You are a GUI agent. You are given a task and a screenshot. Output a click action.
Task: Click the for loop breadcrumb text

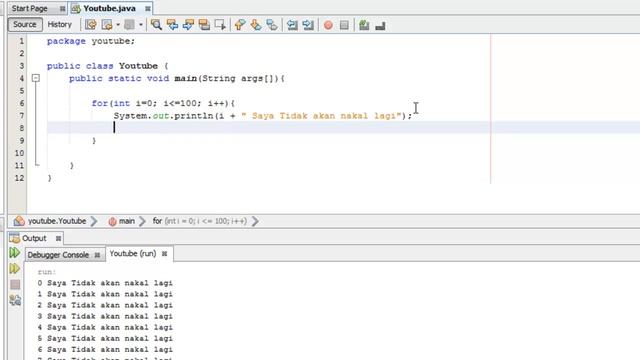click(x=200, y=221)
